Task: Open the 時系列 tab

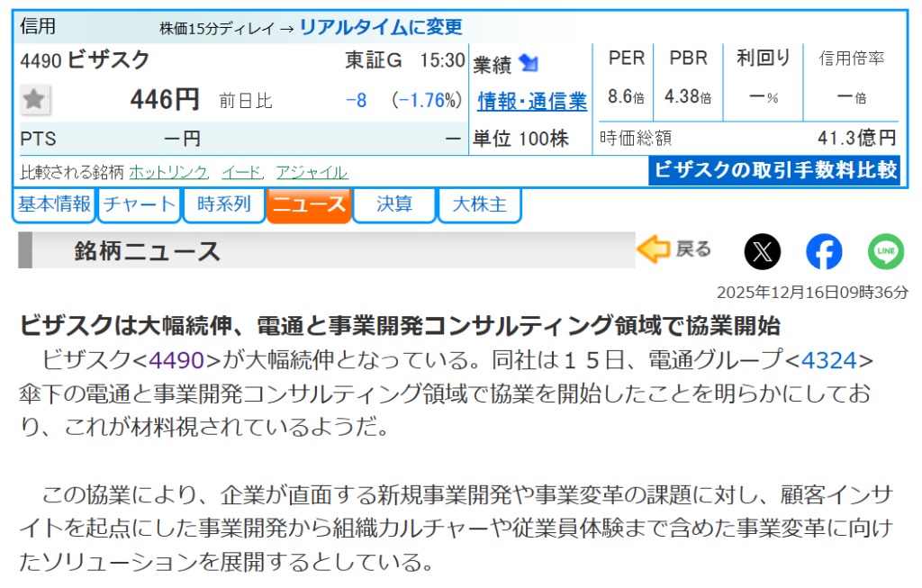Action: (x=223, y=204)
